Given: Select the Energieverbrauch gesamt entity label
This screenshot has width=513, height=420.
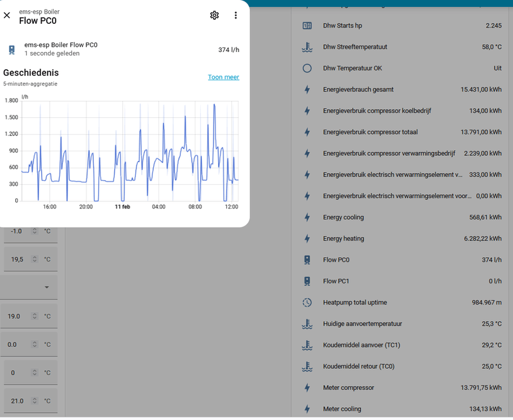Looking at the screenshot, I should 358,90.
